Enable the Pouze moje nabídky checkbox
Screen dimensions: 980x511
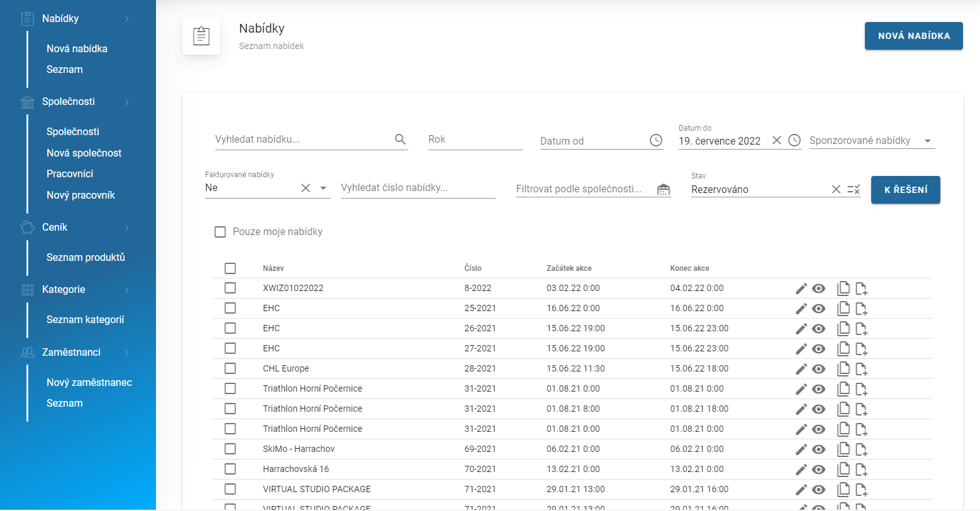click(220, 232)
